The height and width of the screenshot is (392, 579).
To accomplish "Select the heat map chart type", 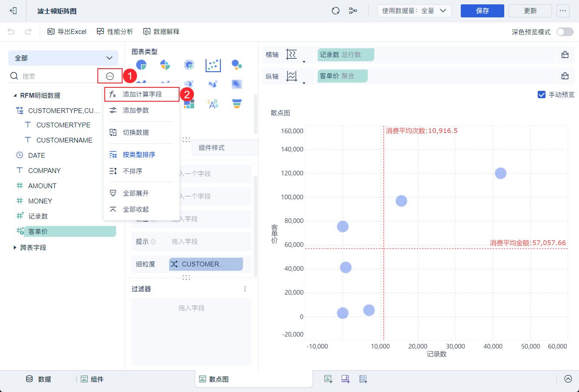I will click(x=213, y=83).
